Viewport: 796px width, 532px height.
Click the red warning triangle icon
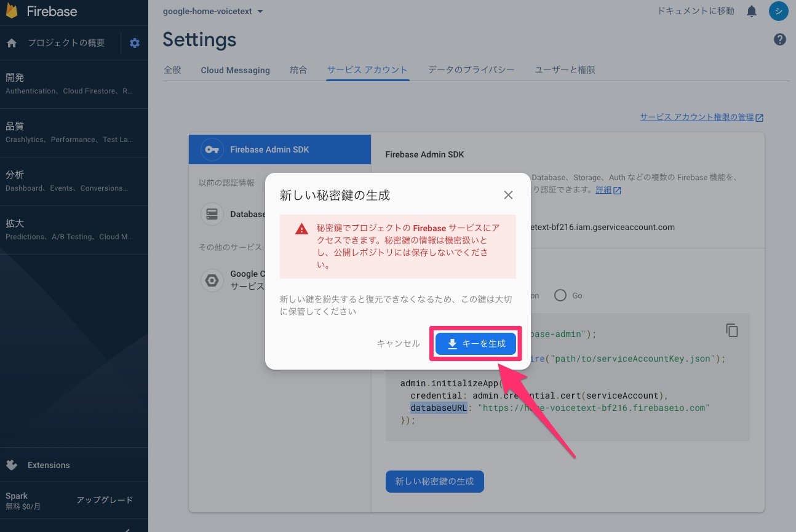pos(301,229)
